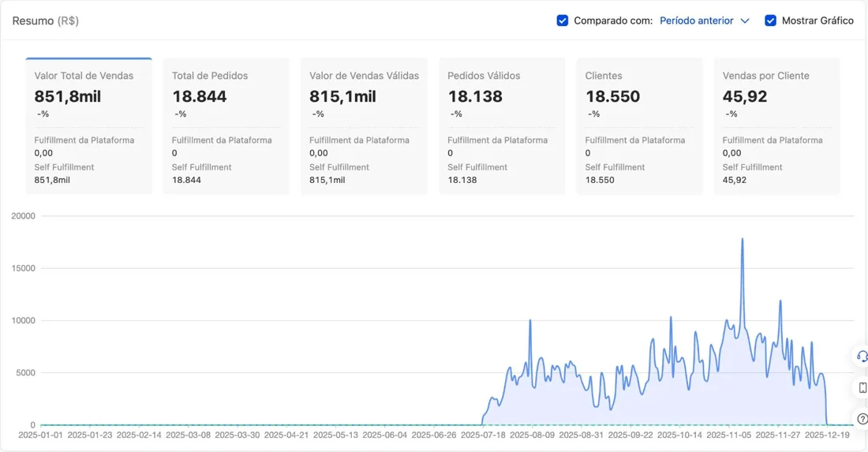This screenshot has height=452, width=868.
Task: Click Self Fulfillment label in Clientes card
Action: pyautogui.click(x=615, y=167)
